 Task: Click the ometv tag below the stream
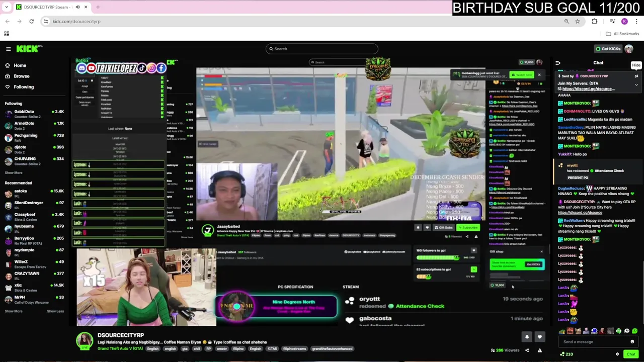[x=222, y=348]
